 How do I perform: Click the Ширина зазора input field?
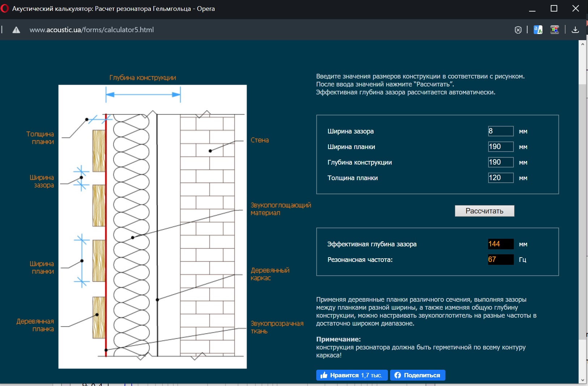(500, 131)
